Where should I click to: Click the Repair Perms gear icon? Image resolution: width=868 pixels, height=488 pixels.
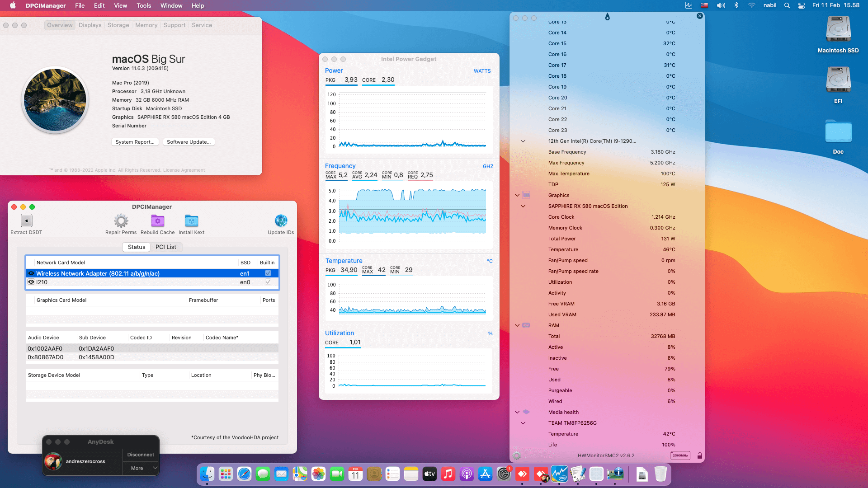121,221
